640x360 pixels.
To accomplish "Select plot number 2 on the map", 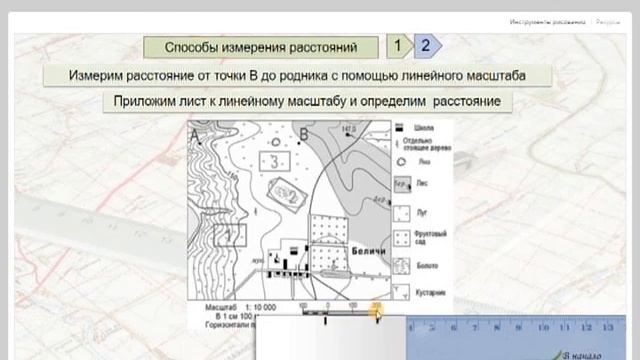I will (287, 195).
